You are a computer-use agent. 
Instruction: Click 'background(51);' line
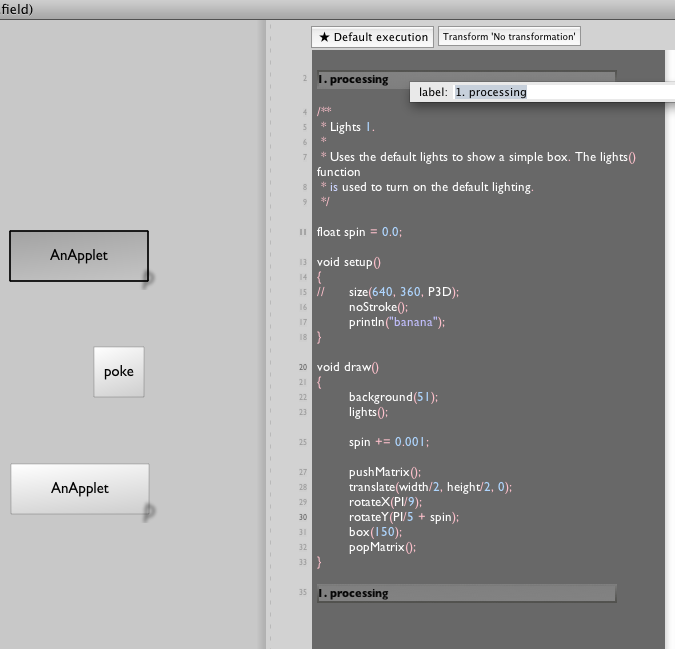pos(393,397)
